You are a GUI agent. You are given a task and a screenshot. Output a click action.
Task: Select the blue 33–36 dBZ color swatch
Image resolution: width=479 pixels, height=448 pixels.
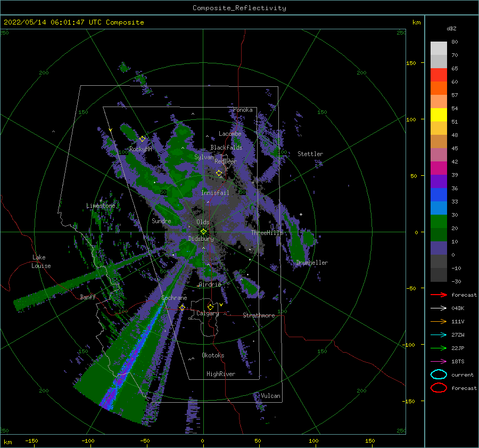coord(439,195)
